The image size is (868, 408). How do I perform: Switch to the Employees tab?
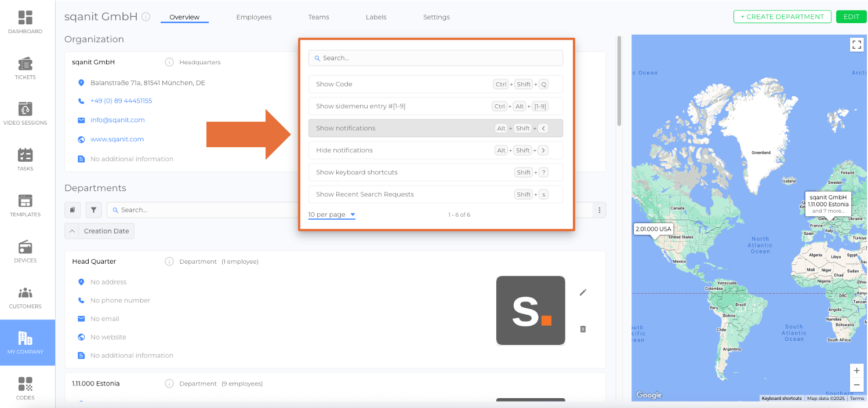tap(253, 17)
